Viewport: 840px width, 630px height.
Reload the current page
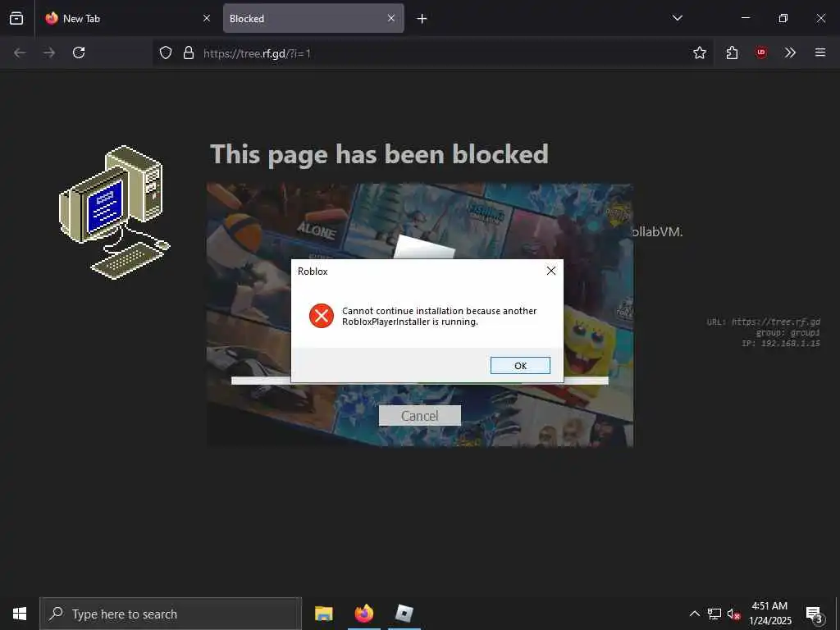pos(79,52)
